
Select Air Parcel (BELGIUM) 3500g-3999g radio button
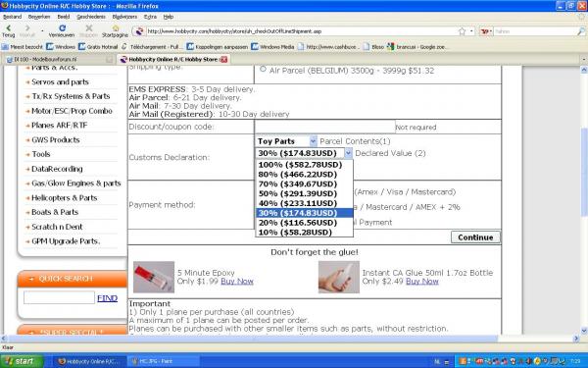coord(263,69)
